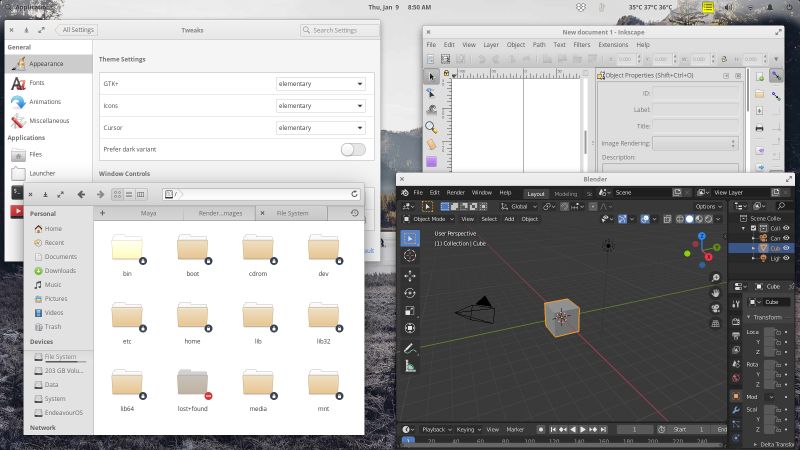Hide the Cube in Blender's outliner
This screenshot has width=800, height=450.
pyautogui.click(x=786, y=249)
